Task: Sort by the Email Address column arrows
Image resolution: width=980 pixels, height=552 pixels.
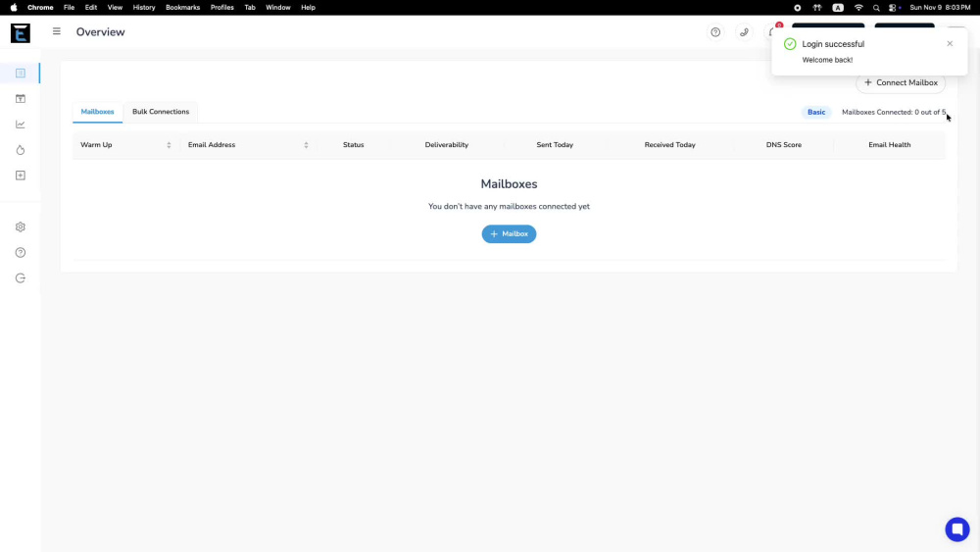Action: [306, 145]
